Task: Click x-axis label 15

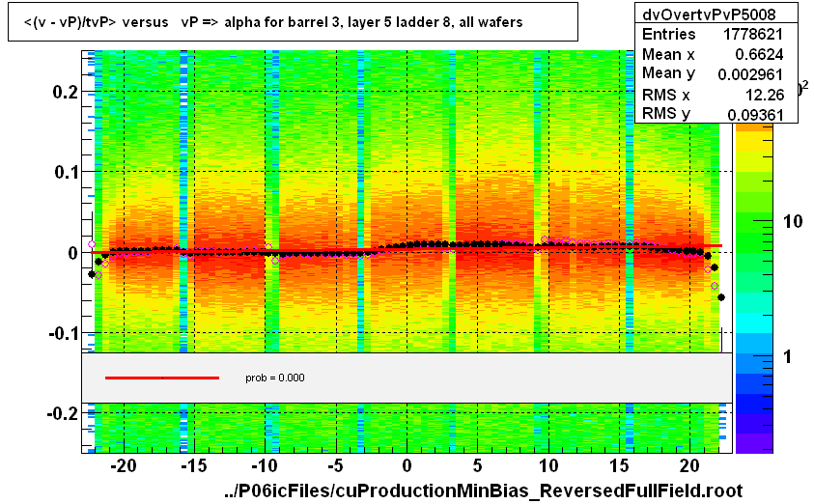Action: pos(619,465)
